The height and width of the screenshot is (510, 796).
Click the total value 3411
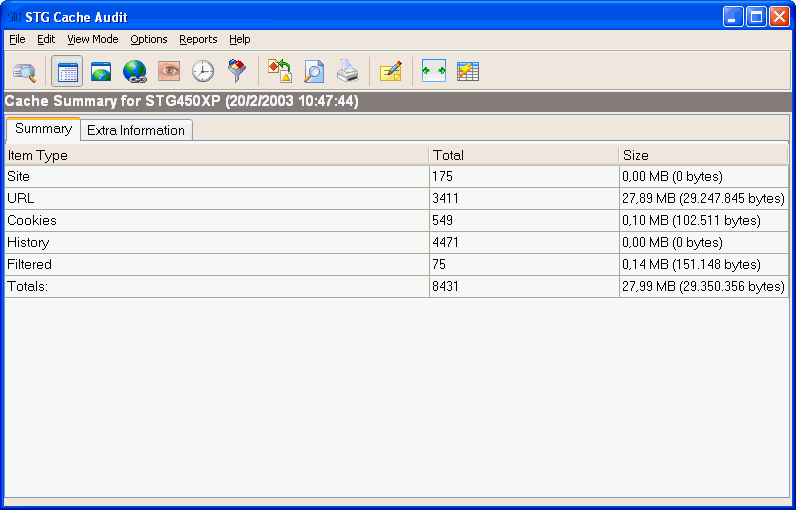[x=445, y=198]
